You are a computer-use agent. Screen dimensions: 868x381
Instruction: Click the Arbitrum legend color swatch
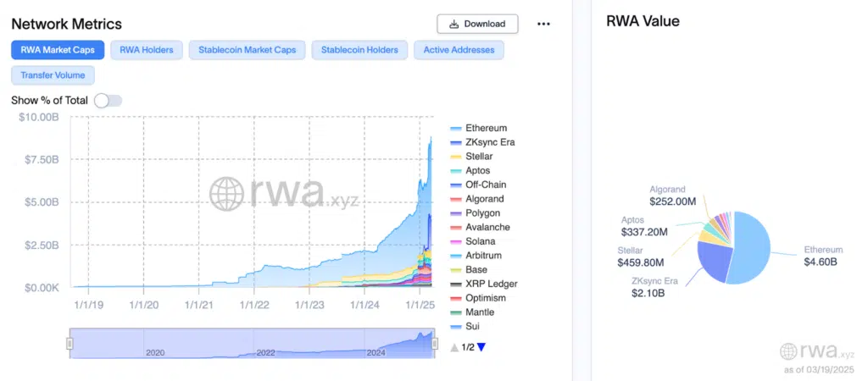point(455,256)
